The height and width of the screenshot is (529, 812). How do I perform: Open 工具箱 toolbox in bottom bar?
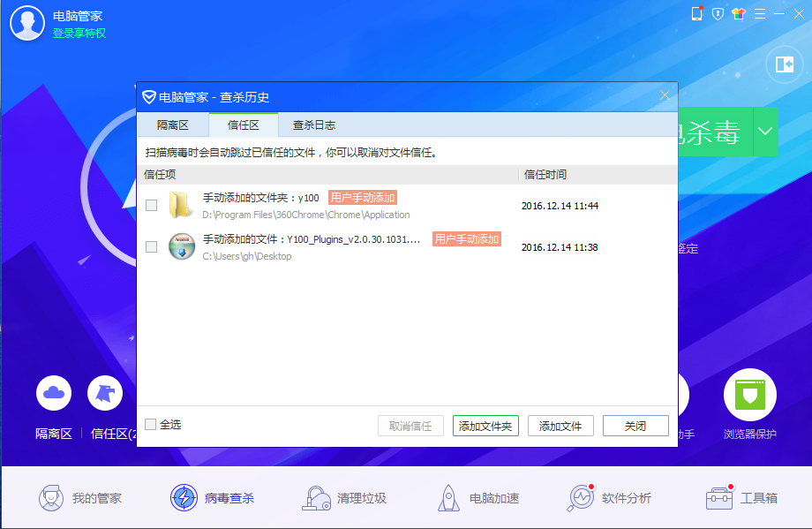point(741,498)
